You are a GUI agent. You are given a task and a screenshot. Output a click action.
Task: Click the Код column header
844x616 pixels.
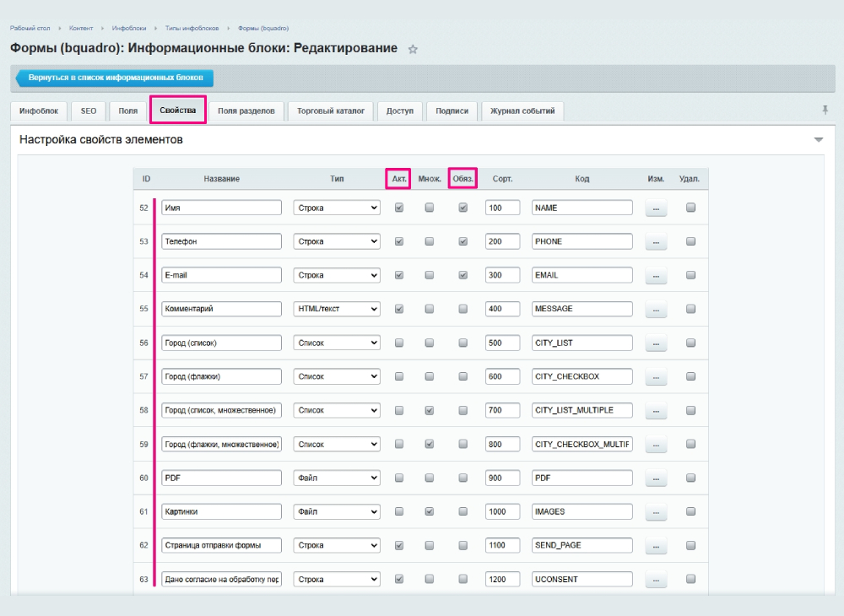582,179
